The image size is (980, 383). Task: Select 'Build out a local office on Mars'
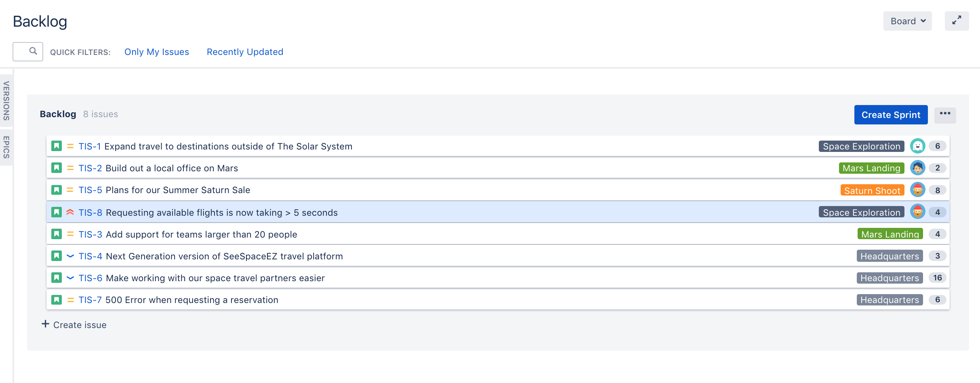coord(172,168)
